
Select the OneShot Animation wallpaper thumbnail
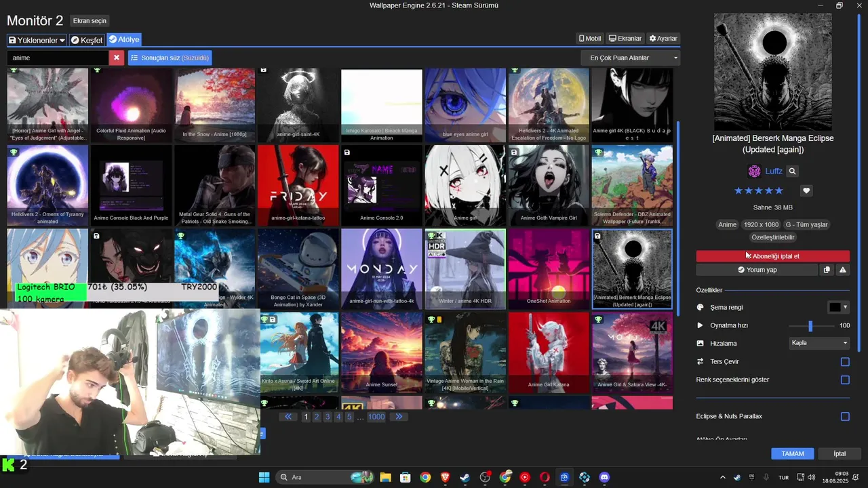pos(549,268)
